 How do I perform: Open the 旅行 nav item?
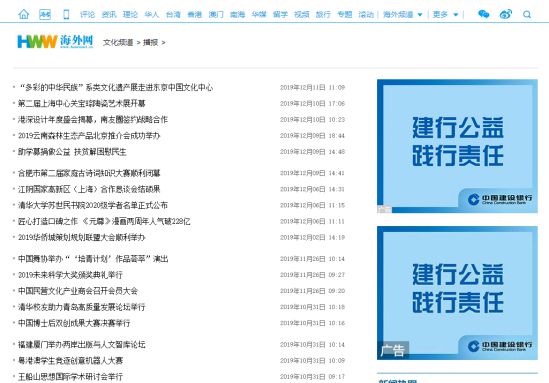point(323,15)
